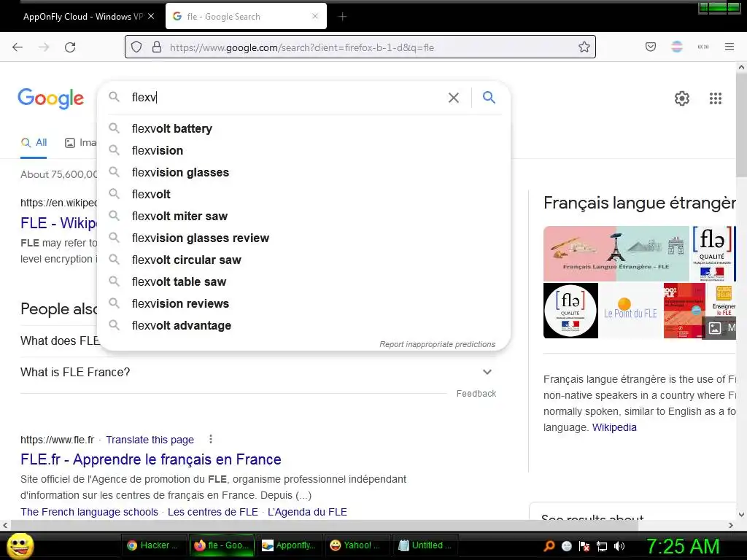The height and width of the screenshot is (560, 747).
Task: Choose the "flexvision reviews" suggestion
Action: (303, 304)
